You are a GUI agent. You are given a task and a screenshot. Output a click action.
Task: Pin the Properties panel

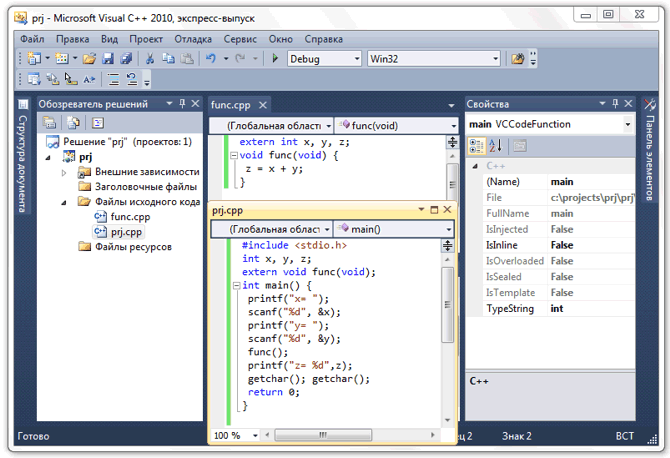pos(615,103)
